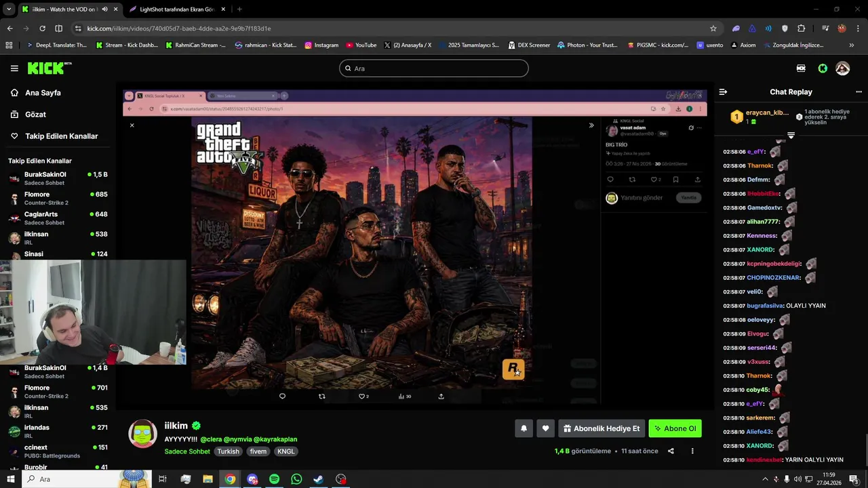Screen dimensions: 868x488
Task: Click the green Kick K badge icon
Action: (823, 68)
